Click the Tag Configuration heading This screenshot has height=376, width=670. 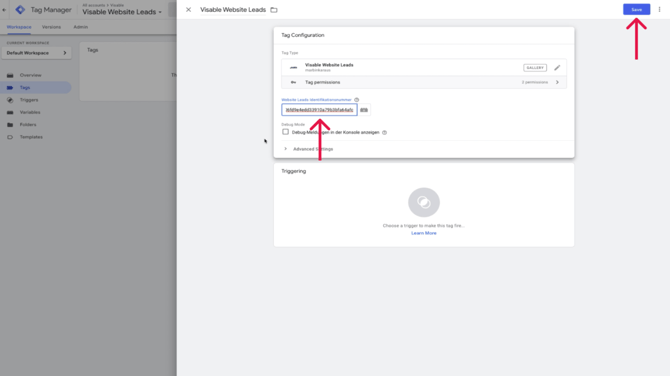(303, 35)
